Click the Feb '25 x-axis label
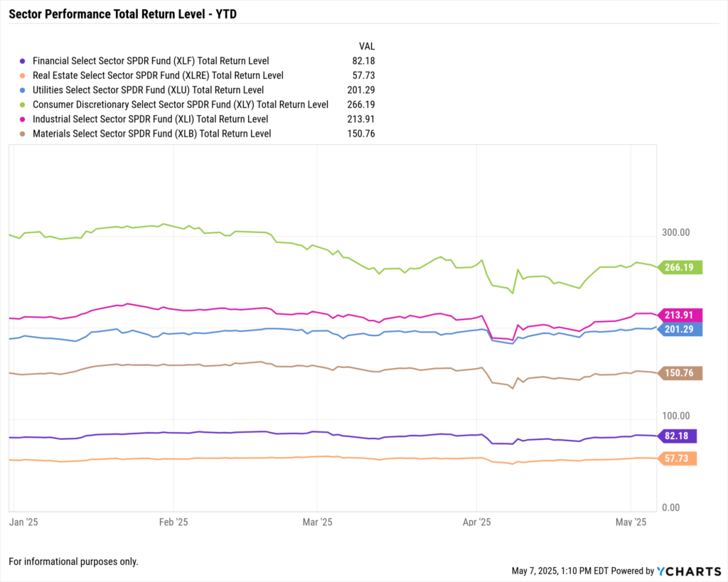The height and width of the screenshot is (582, 728). point(173,522)
